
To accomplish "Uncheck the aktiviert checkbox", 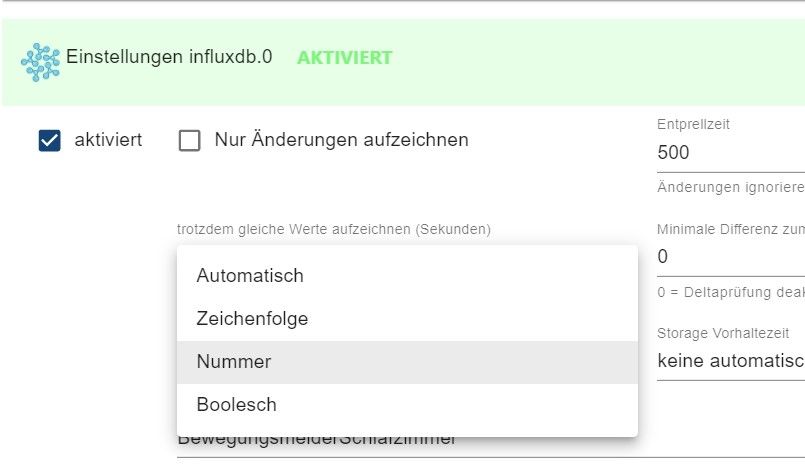I will tap(50, 141).
